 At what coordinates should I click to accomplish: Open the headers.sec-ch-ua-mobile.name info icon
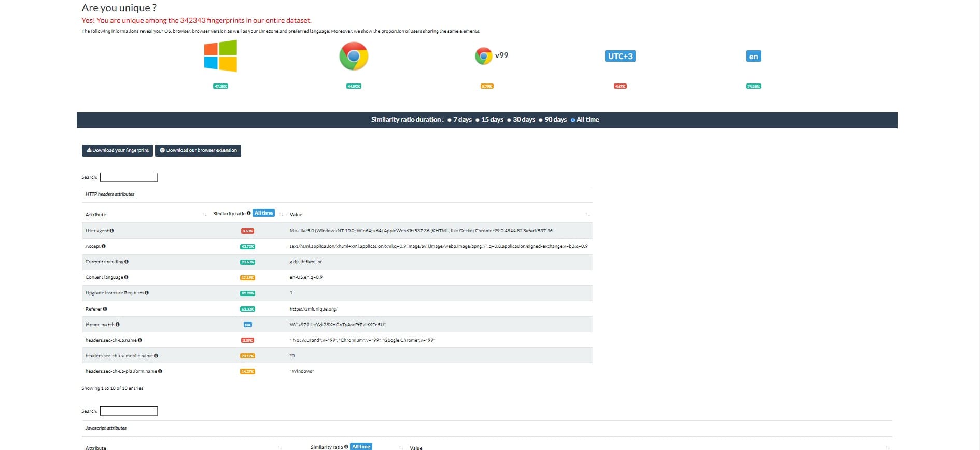click(156, 356)
